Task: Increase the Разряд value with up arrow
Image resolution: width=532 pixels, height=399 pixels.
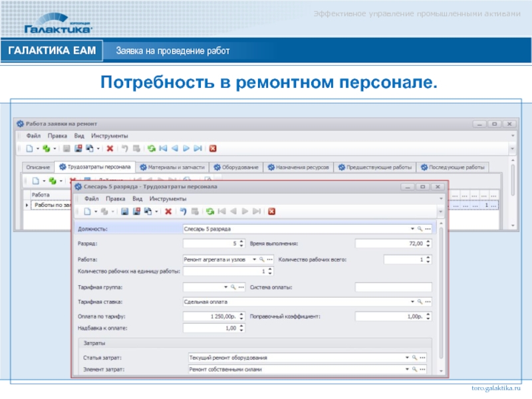Action: click(x=241, y=241)
